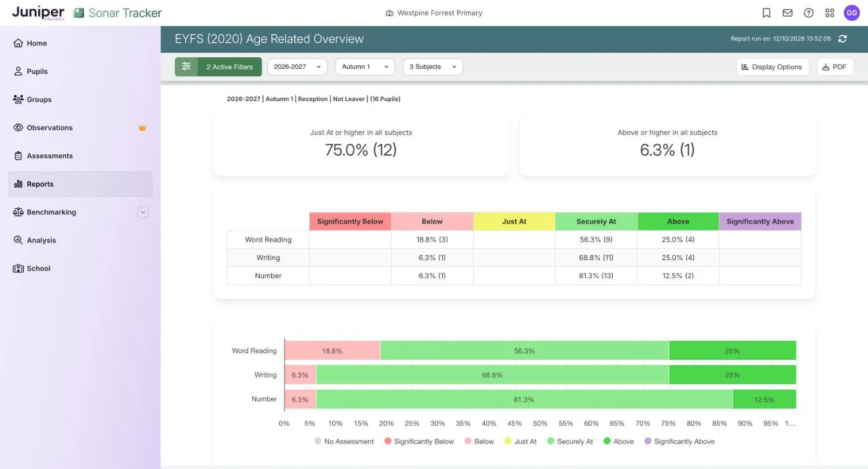Toggle the Below legend item
The width and height of the screenshot is (868, 469).
[x=479, y=441]
